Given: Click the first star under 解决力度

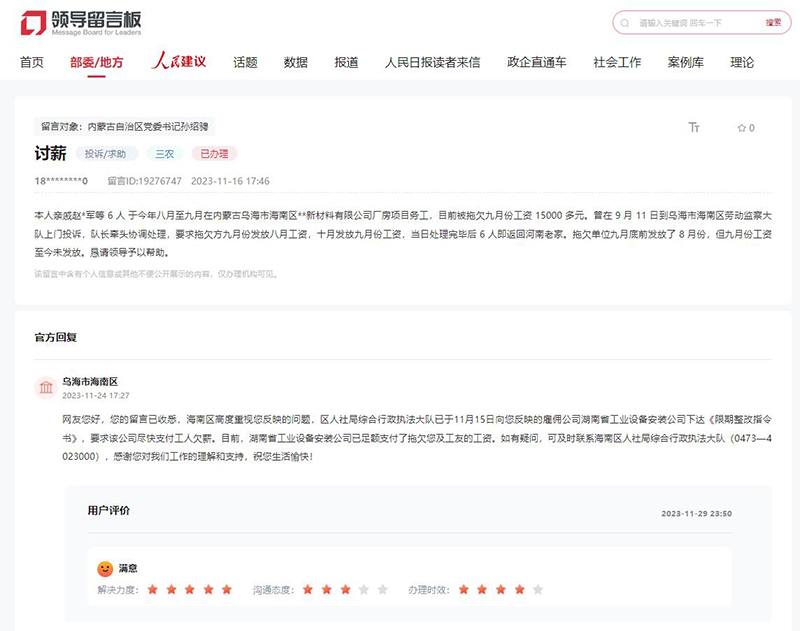Looking at the screenshot, I should (152, 590).
